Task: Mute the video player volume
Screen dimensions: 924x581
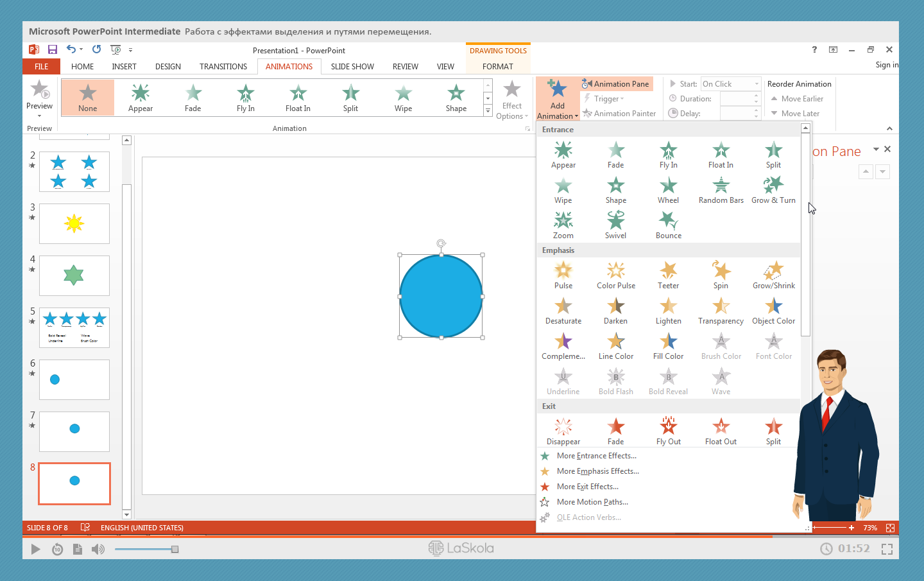Action: (98, 549)
